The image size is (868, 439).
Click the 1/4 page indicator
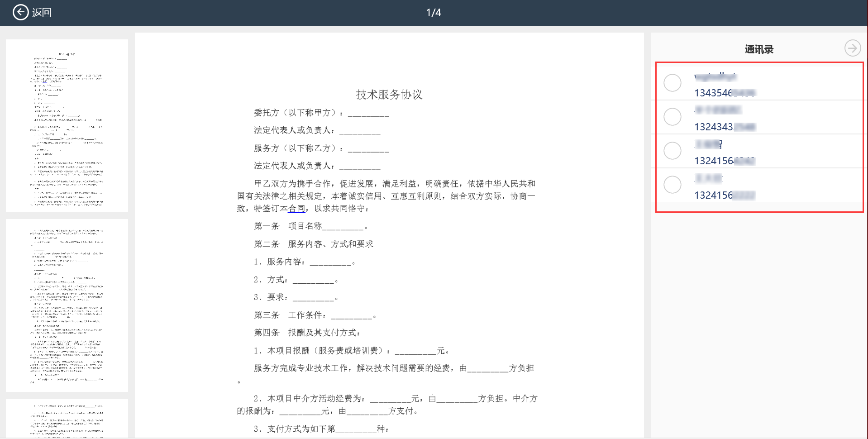(x=433, y=13)
